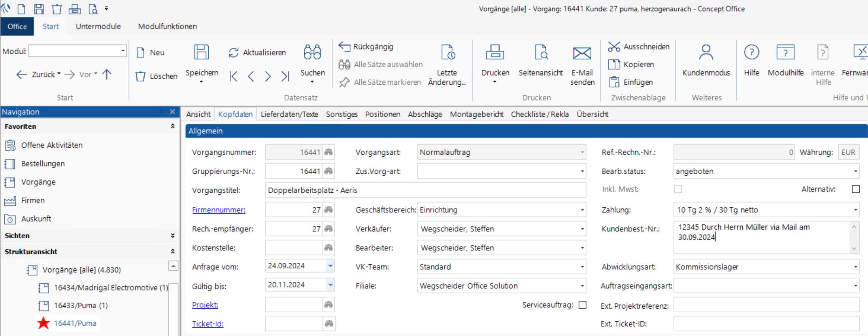This screenshot has height=336, width=868.
Task: Close the Navigation panel
Action: click(172, 112)
